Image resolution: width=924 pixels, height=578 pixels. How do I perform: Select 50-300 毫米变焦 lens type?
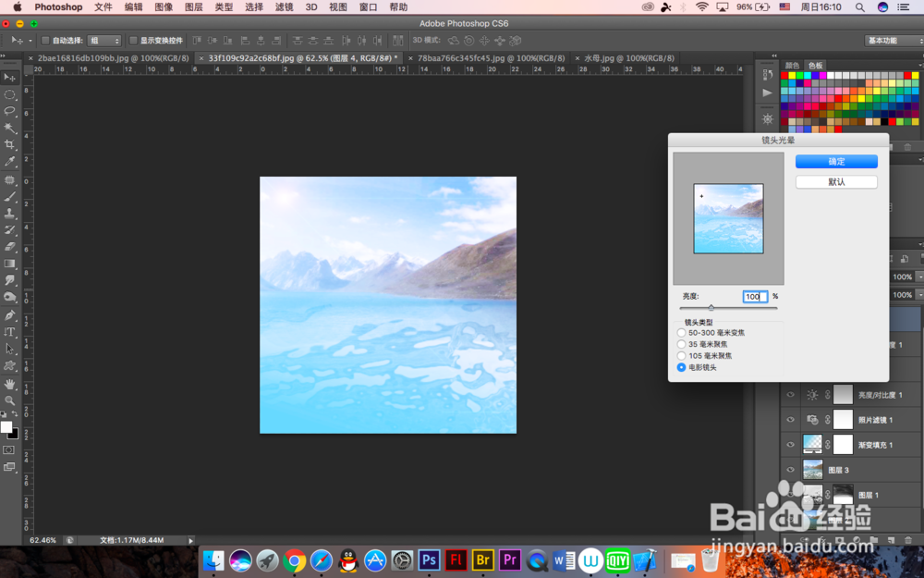point(681,333)
